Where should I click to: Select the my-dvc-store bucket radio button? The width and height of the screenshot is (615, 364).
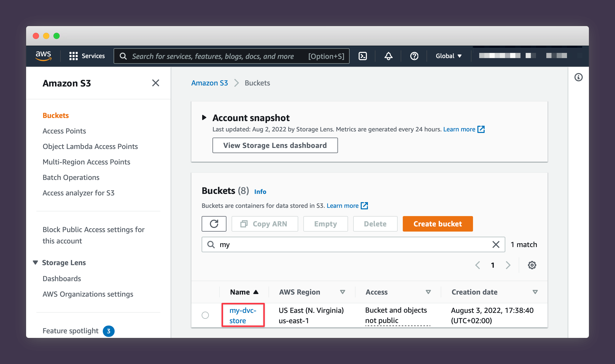tap(205, 315)
